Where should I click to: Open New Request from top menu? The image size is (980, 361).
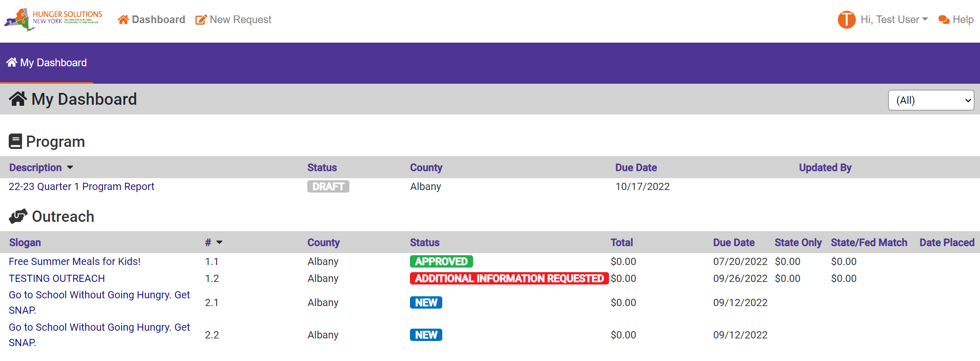pyautogui.click(x=233, y=20)
